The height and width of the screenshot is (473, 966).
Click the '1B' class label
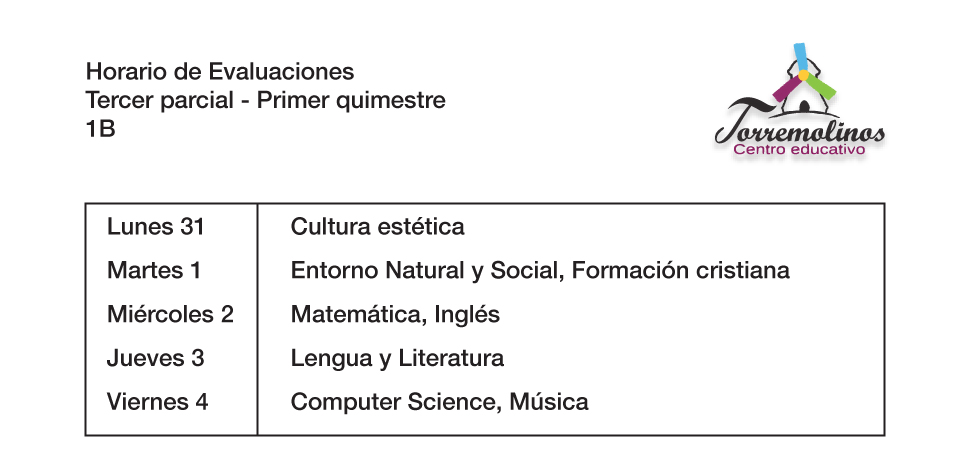tap(100, 129)
